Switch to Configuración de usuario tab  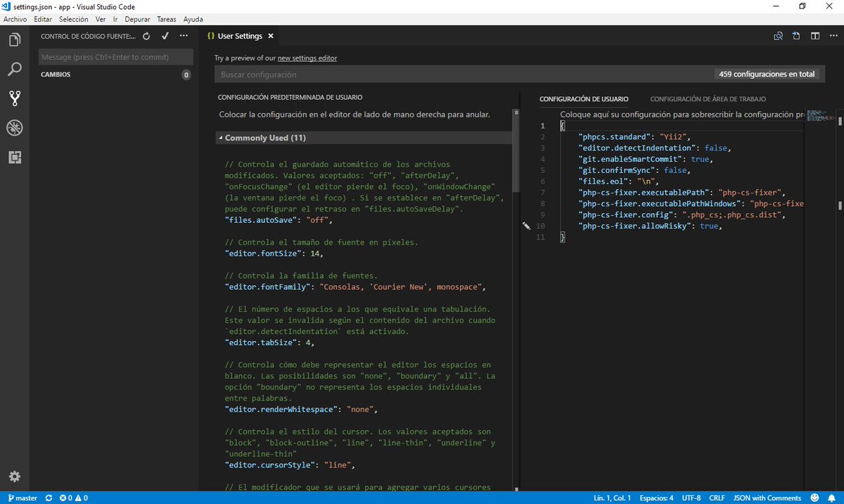point(584,99)
